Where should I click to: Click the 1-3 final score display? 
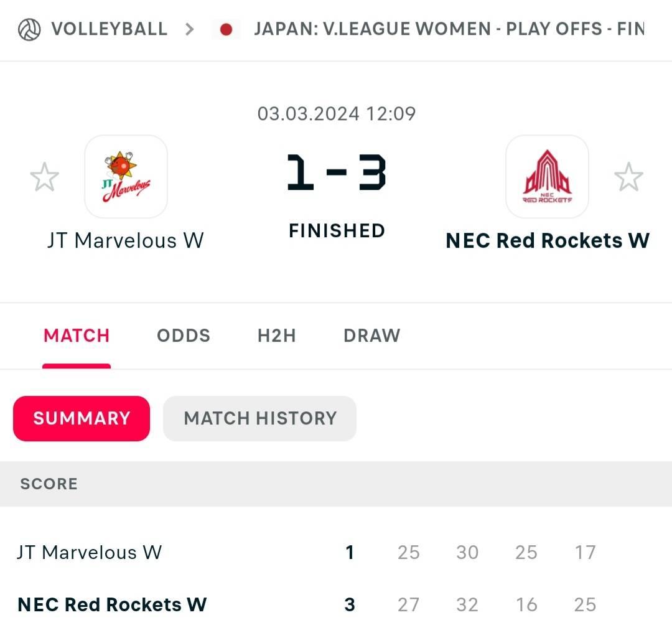click(337, 172)
